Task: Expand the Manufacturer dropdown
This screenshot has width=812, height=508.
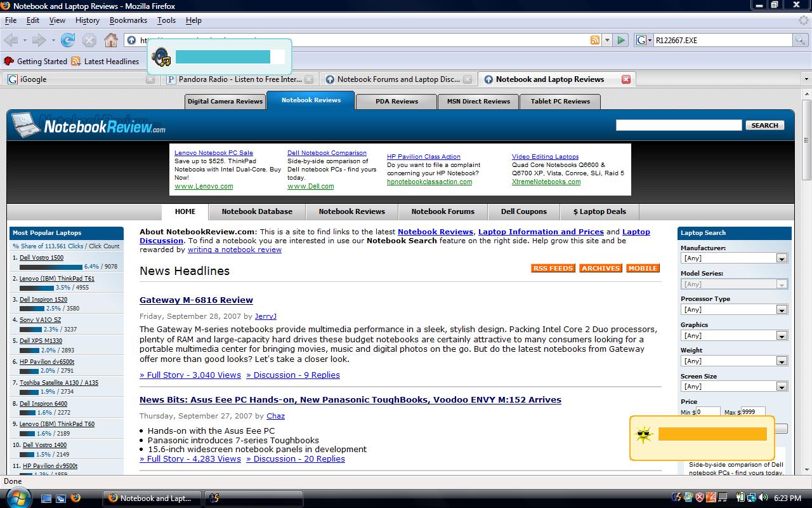Action: (782, 258)
